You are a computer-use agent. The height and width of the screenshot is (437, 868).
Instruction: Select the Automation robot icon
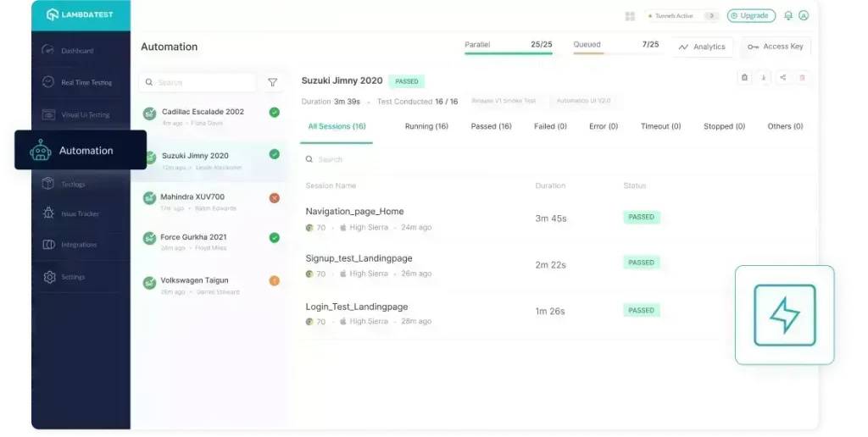[x=41, y=150]
